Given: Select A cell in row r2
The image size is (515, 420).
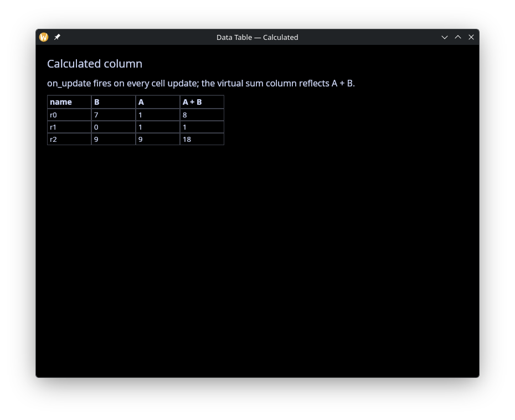Looking at the screenshot, I should 158,139.
